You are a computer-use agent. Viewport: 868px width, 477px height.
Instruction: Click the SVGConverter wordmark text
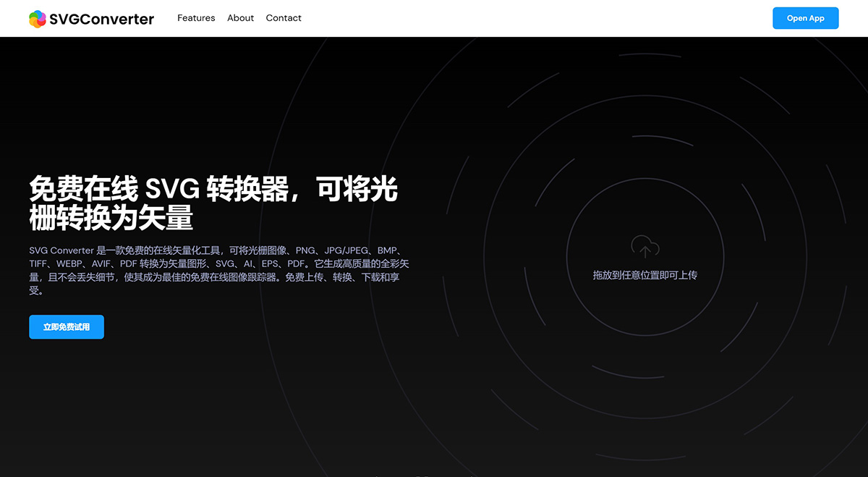(101, 18)
